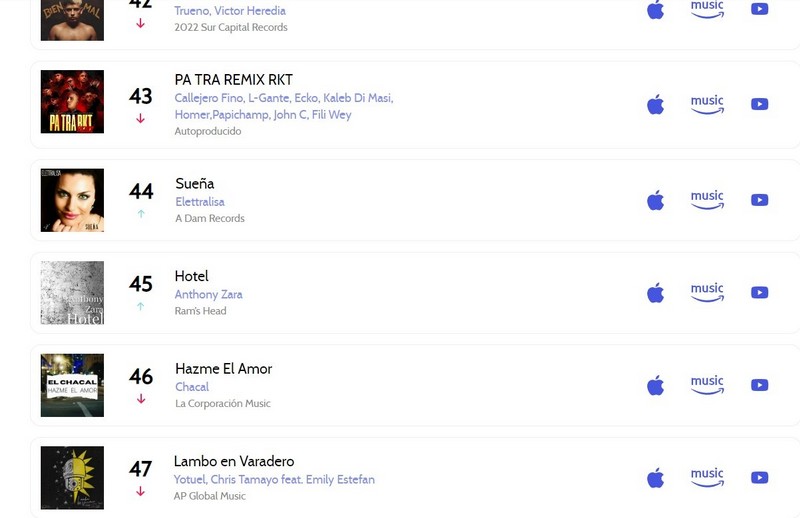Select the Sueña album cover thumbnail
This screenshot has height=518, width=800.
point(72,200)
